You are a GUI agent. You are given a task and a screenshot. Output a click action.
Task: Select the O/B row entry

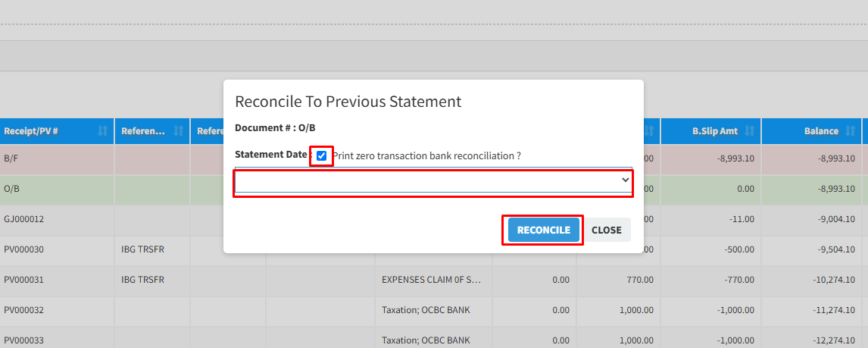[x=11, y=189]
